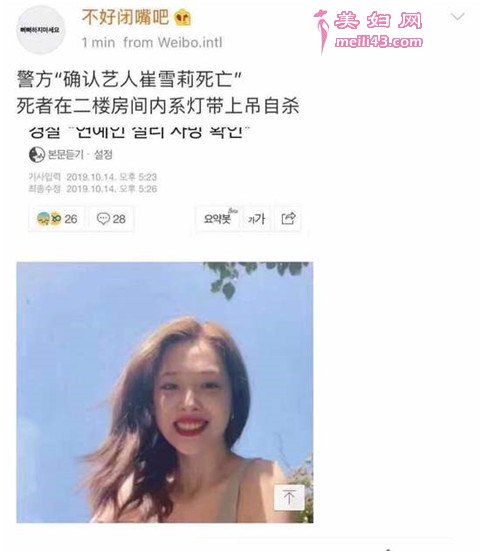Click the reaction emoji with count 26
The height and width of the screenshot is (551, 480).
pos(57,219)
